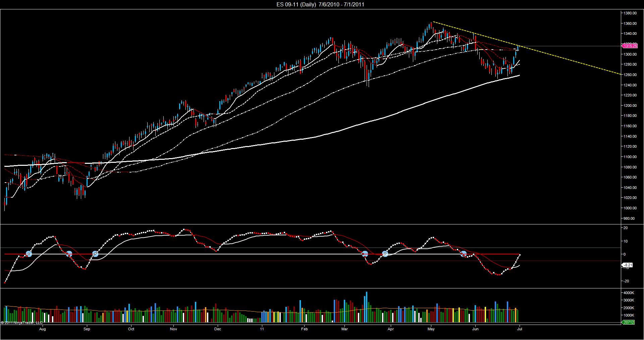Click the 1300.00 price axis label
The height and width of the screenshot is (340, 644).
click(630, 54)
